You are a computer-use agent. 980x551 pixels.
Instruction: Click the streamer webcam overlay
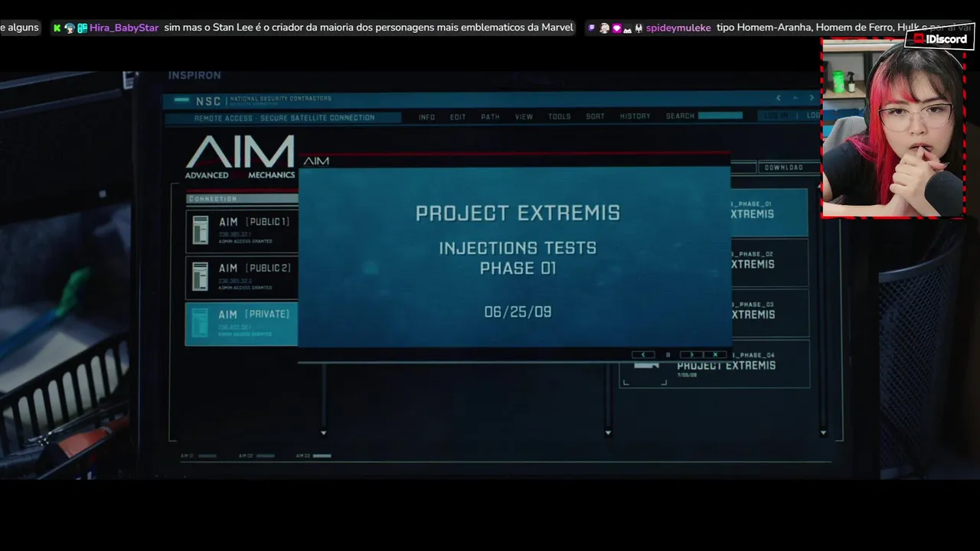893,128
